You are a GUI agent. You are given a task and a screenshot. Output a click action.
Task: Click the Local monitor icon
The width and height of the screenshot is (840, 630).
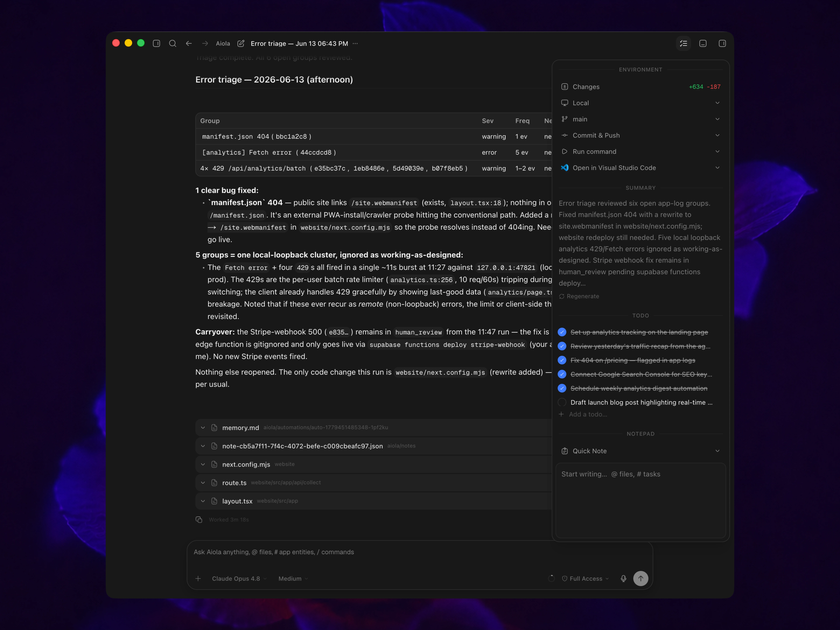tap(565, 103)
